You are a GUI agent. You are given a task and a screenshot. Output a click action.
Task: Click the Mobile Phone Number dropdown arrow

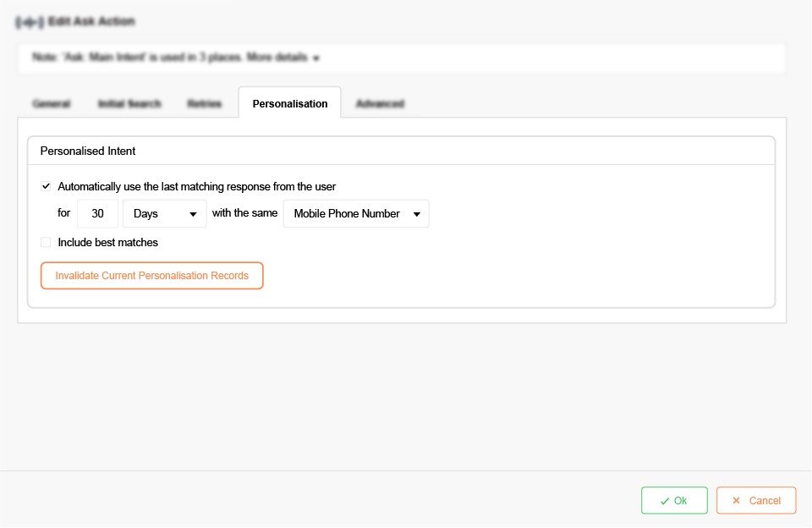pos(417,215)
